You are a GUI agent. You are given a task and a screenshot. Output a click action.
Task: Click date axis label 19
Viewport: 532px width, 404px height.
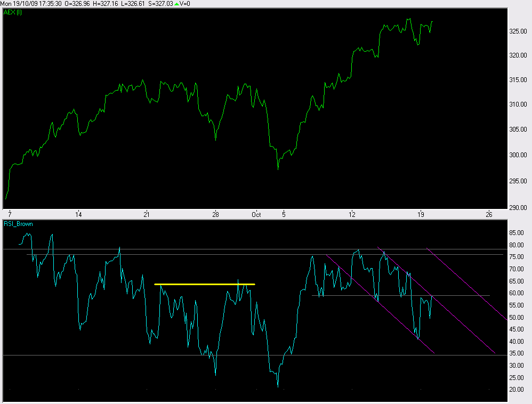tap(421, 215)
